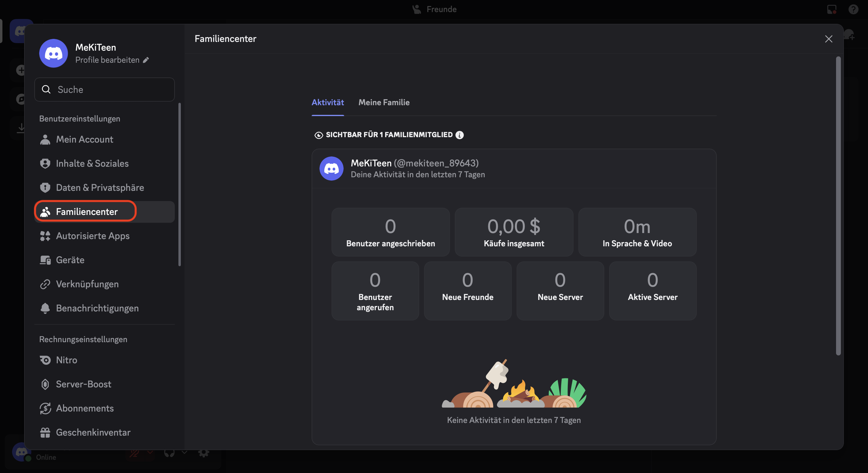Open Geschenkinventar in sidebar
The width and height of the screenshot is (868, 473).
pyautogui.click(x=93, y=432)
